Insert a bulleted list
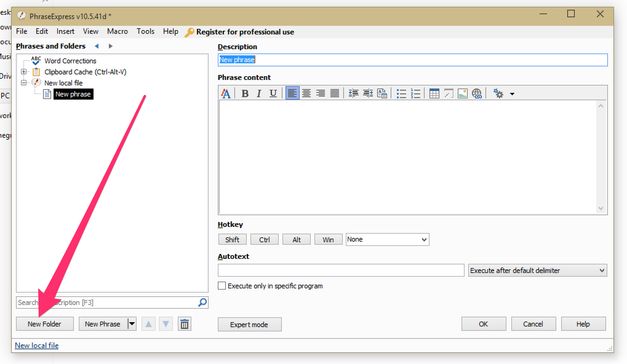 pos(401,93)
